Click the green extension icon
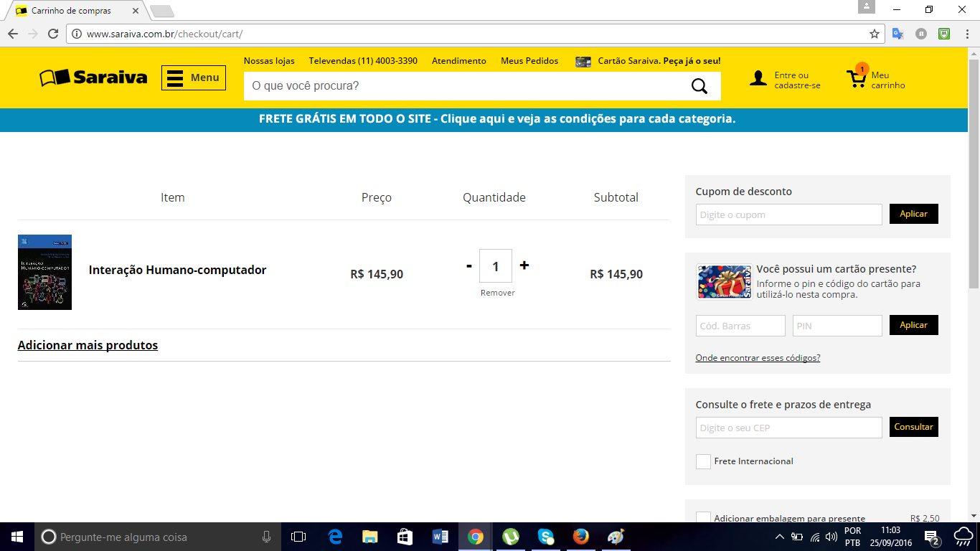 pos(945,34)
